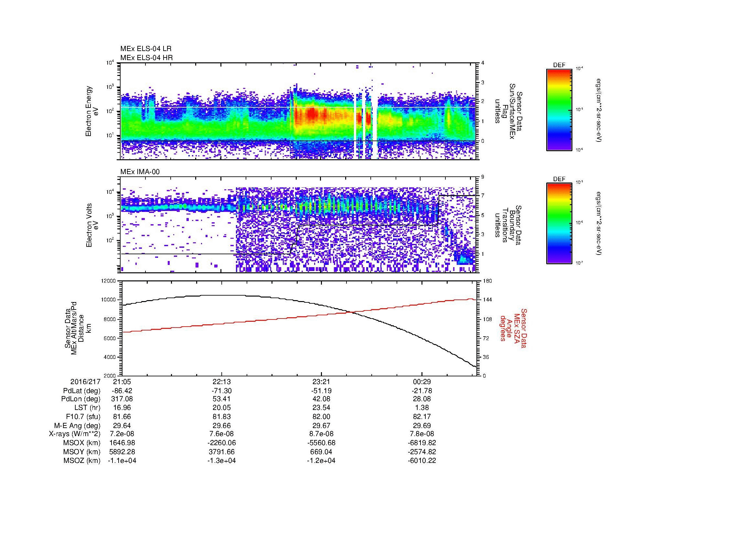Click the MSOY value '-2574.82'
756x534 pixels.
[422, 452]
